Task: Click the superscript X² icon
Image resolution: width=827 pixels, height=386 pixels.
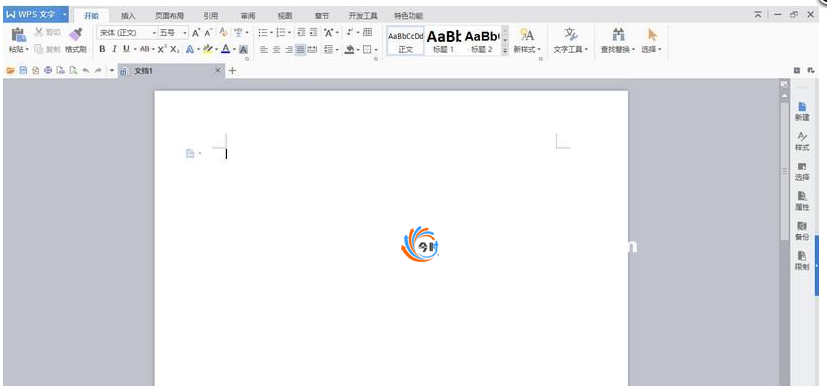Action: tap(162, 49)
